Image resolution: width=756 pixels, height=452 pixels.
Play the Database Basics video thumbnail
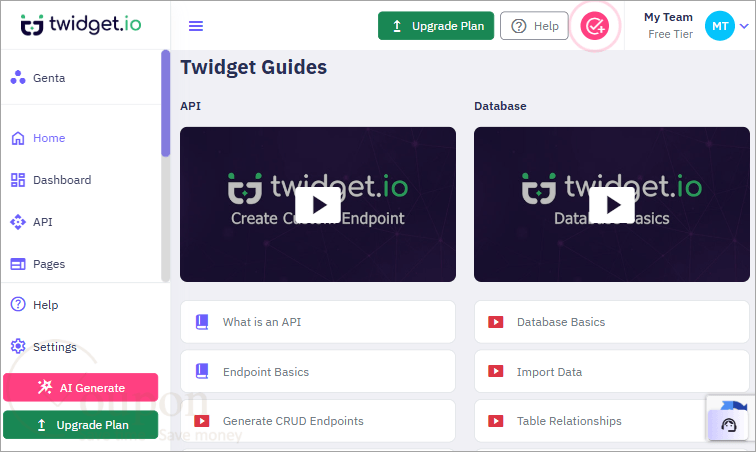point(612,205)
